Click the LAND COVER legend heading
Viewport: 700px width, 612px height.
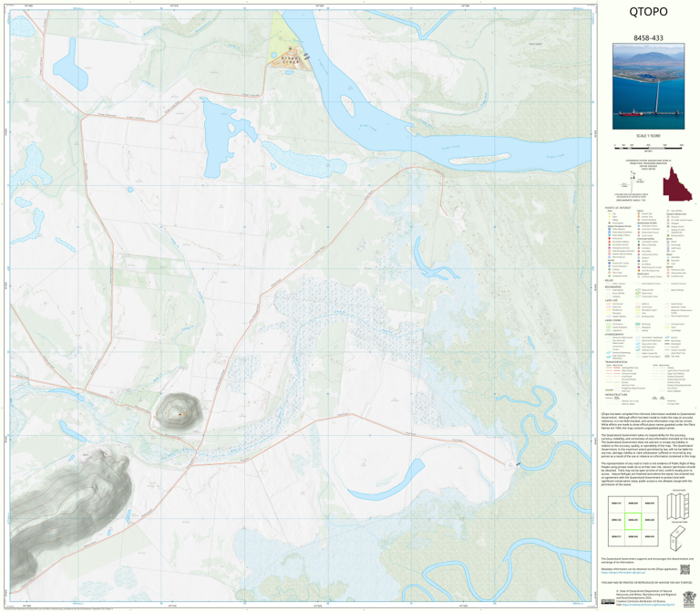coord(612,320)
